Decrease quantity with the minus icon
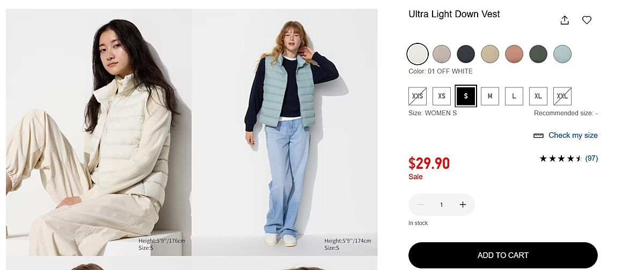This screenshot has height=270, width=644. pyautogui.click(x=421, y=205)
